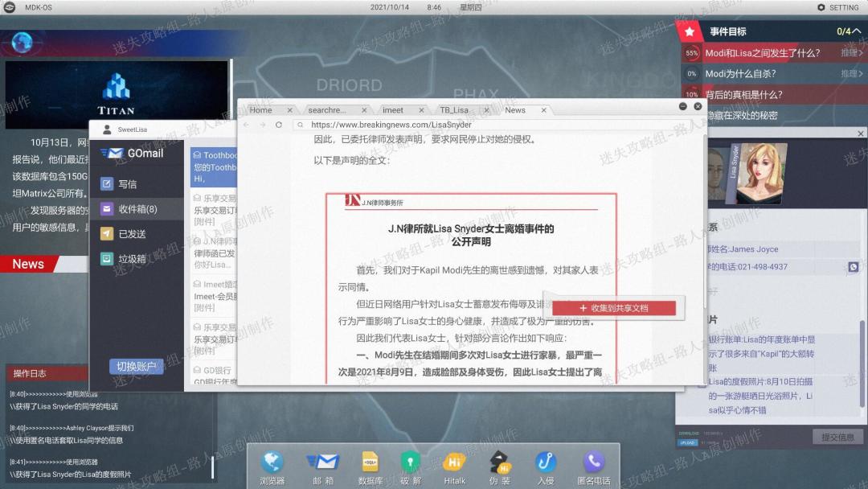This screenshot has height=489, width=868.
Task: Click the 写信 compose icon in GOmail
Action: (107, 184)
